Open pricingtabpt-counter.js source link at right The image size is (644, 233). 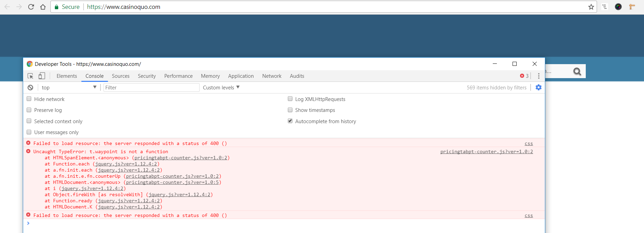[486, 152]
